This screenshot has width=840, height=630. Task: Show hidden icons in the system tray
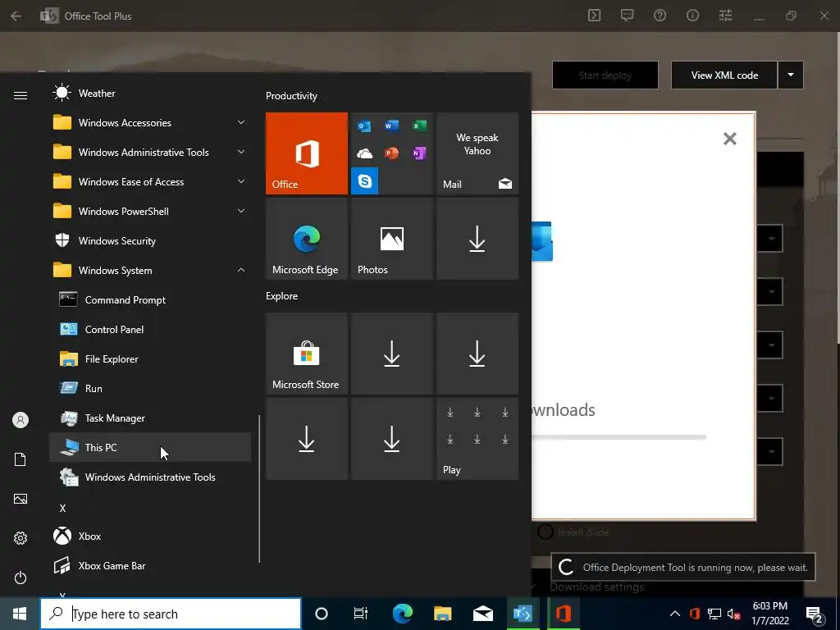[675, 614]
